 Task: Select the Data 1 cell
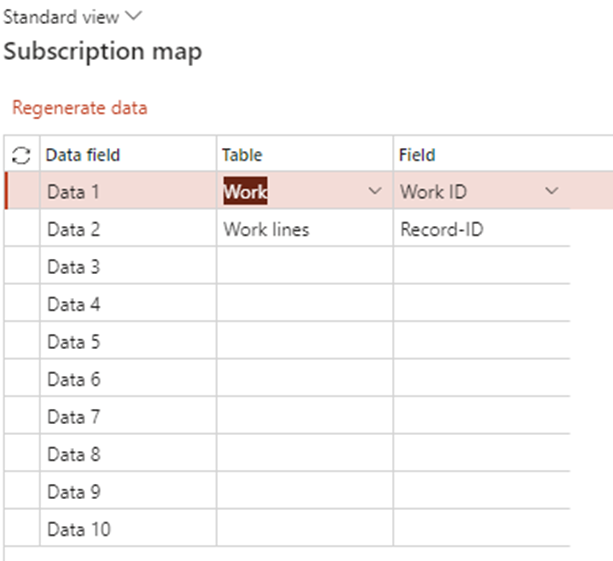tap(128, 191)
